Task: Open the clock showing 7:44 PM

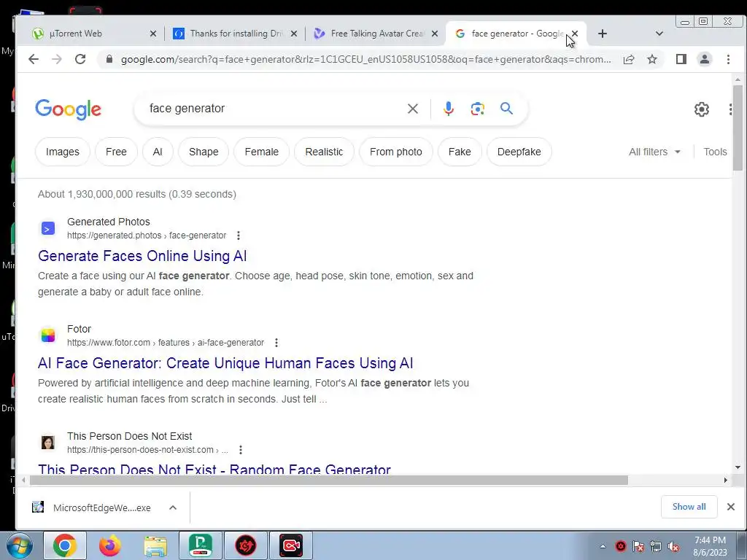Action: 710,546
